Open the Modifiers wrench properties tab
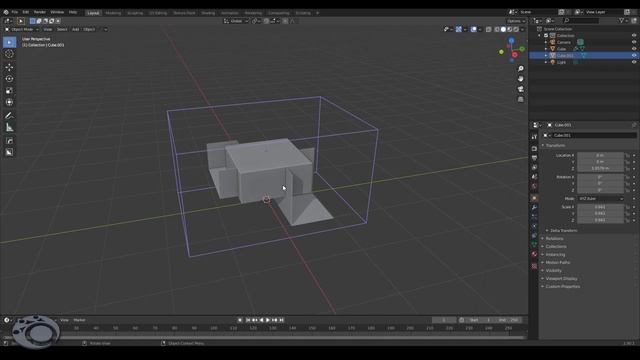 [x=534, y=207]
